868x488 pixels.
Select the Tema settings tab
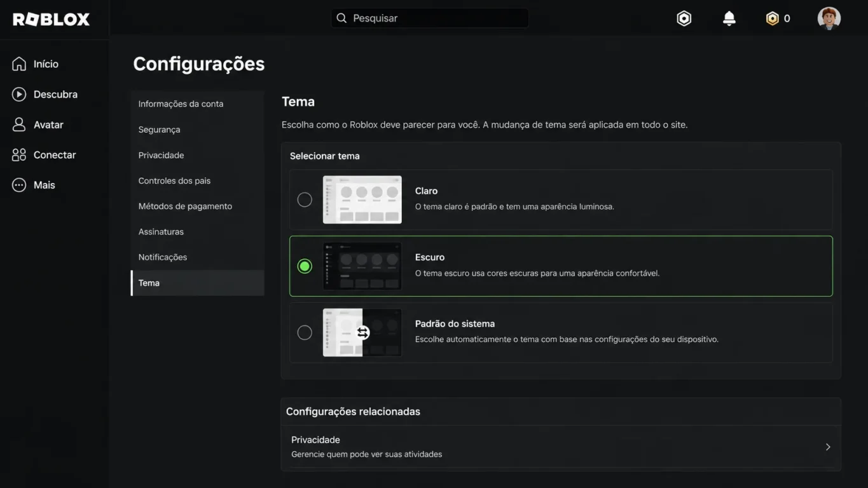click(x=197, y=283)
